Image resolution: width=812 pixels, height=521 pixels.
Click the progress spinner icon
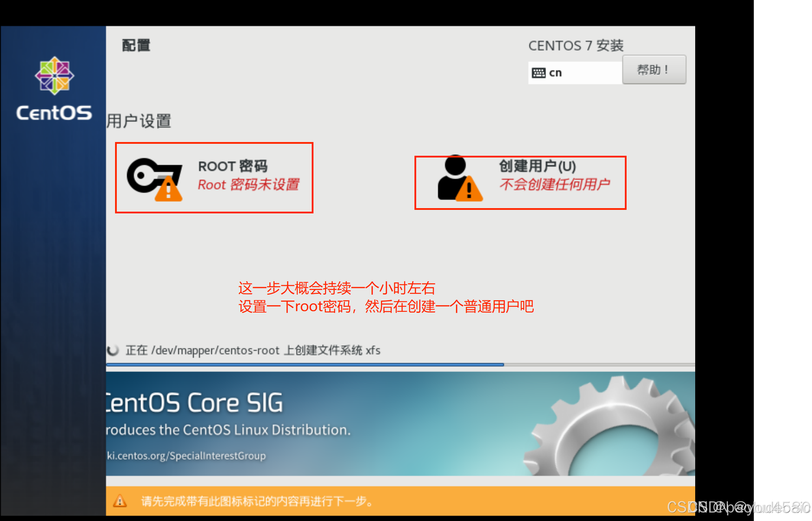tap(113, 350)
